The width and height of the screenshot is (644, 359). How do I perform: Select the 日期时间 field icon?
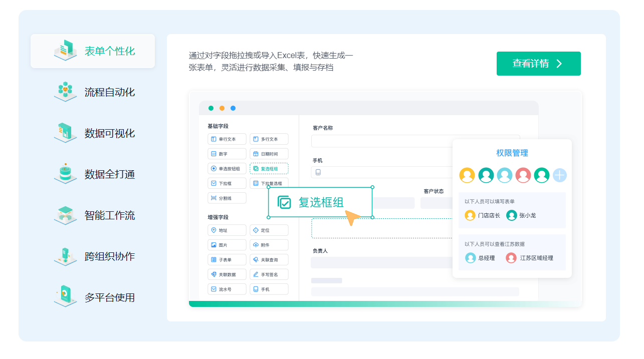pos(269,154)
